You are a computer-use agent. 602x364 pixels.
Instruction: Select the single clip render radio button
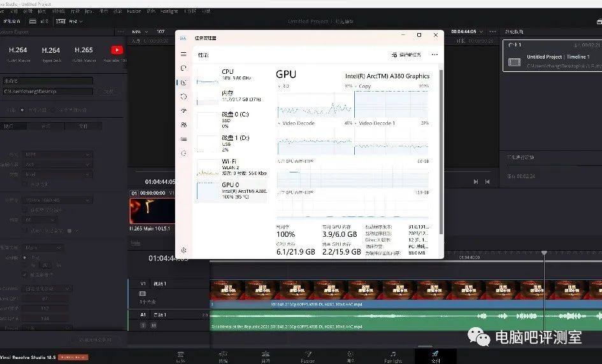22,110
